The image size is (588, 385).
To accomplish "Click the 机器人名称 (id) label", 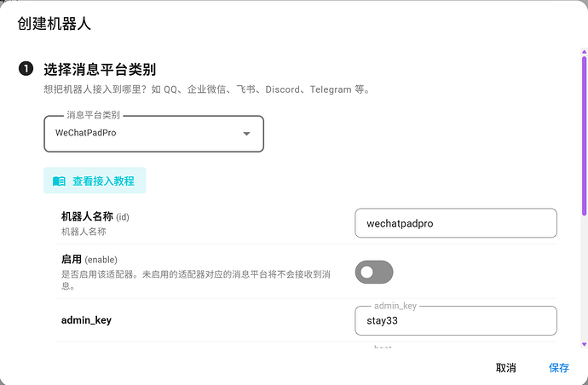I will [x=95, y=216].
